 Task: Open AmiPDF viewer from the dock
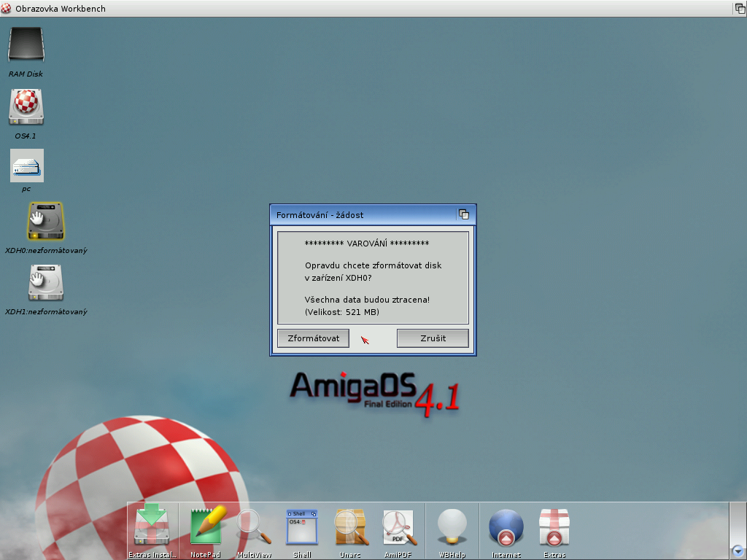coord(398,526)
